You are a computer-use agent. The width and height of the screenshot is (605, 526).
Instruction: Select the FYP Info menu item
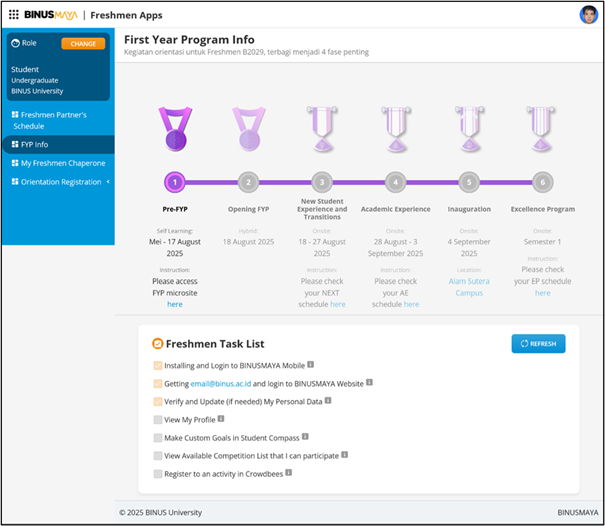pos(58,144)
